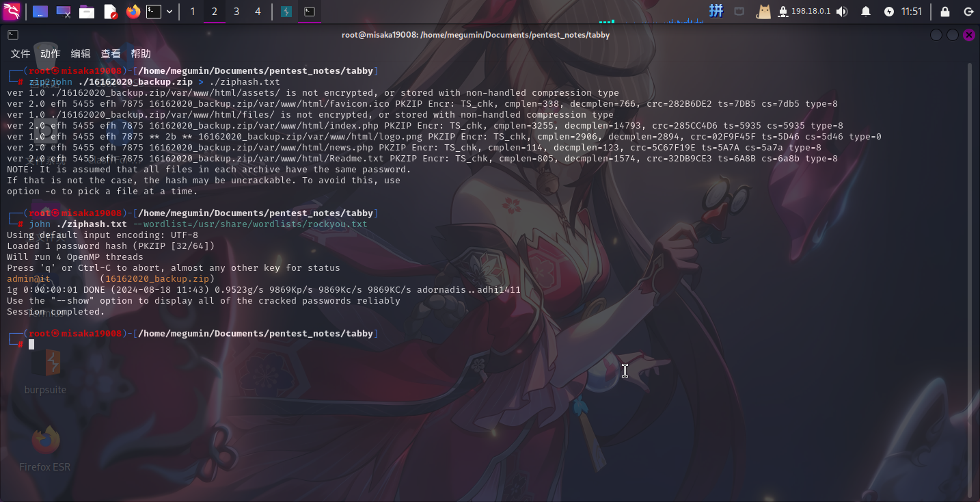
Task: Open the 编辑 menu
Action: [81, 53]
